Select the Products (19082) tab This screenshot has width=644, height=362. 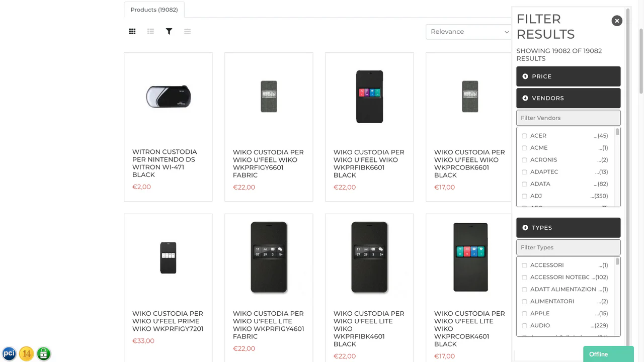point(154,10)
